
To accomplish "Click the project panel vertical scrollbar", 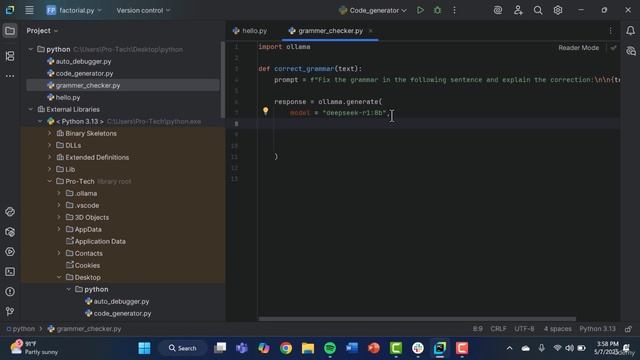I will pyautogui.click(x=222, y=80).
